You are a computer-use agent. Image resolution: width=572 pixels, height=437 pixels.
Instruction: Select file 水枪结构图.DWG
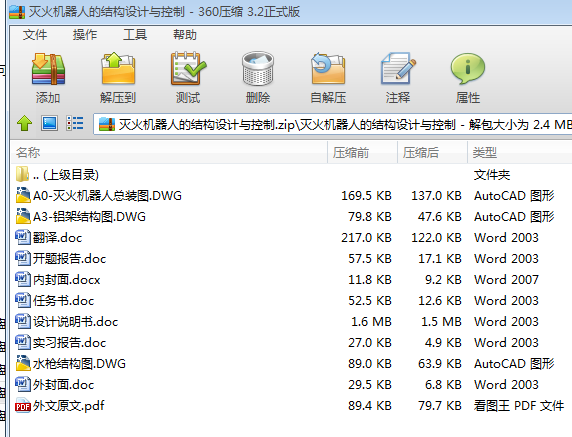pyautogui.click(x=291, y=364)
